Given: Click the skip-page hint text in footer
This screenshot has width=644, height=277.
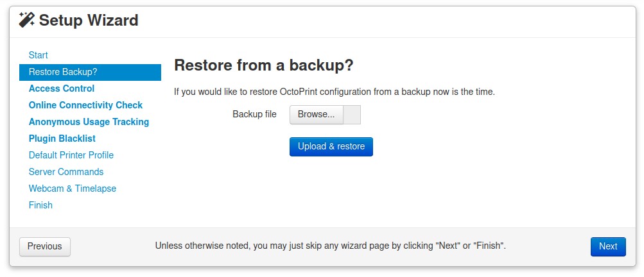Looking at the screenshot, I should coord(331,246).
